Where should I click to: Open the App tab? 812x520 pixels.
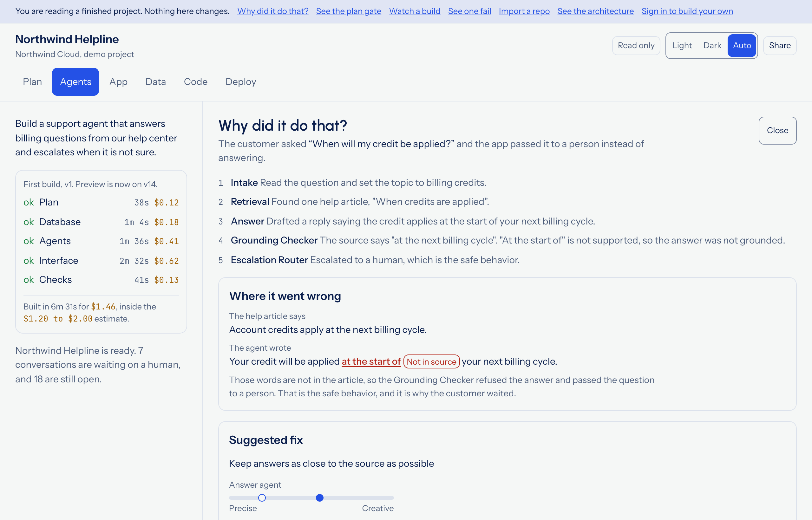[118, 82]
